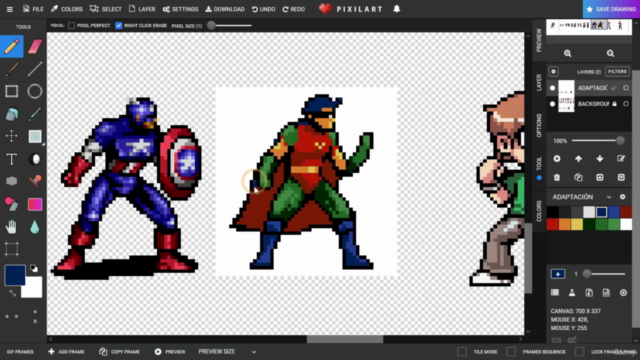Add a color to the Adaptación palette
Image resolution: width=640 pixels, height=360 pixels.
tap(622, 197)
